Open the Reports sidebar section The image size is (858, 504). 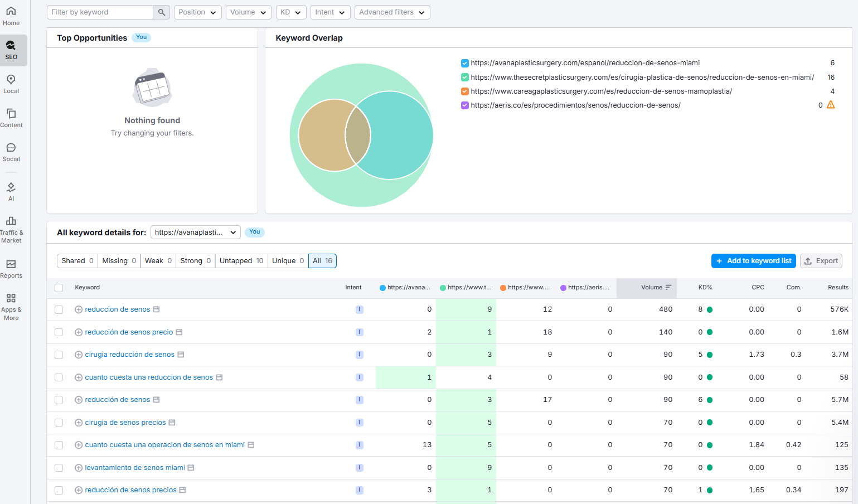tap(11, 268)
